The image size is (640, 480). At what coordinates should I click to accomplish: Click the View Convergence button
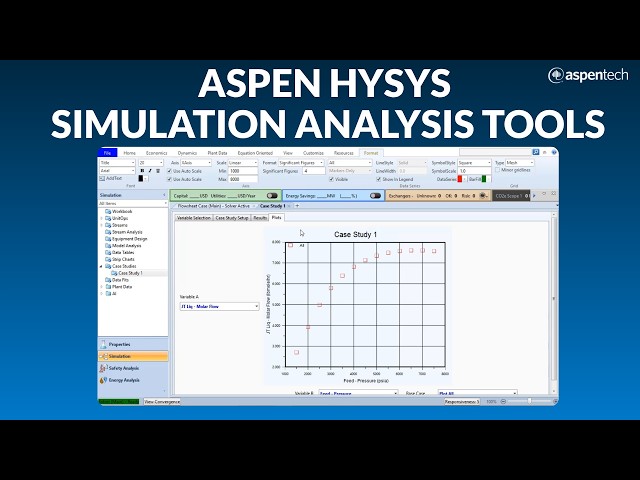coord(162,402)
